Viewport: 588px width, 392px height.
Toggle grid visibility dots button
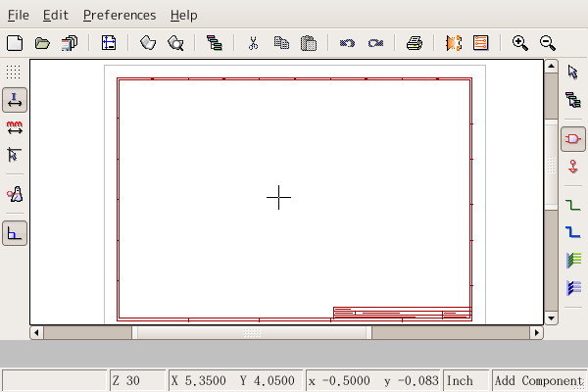click(15, 73)
